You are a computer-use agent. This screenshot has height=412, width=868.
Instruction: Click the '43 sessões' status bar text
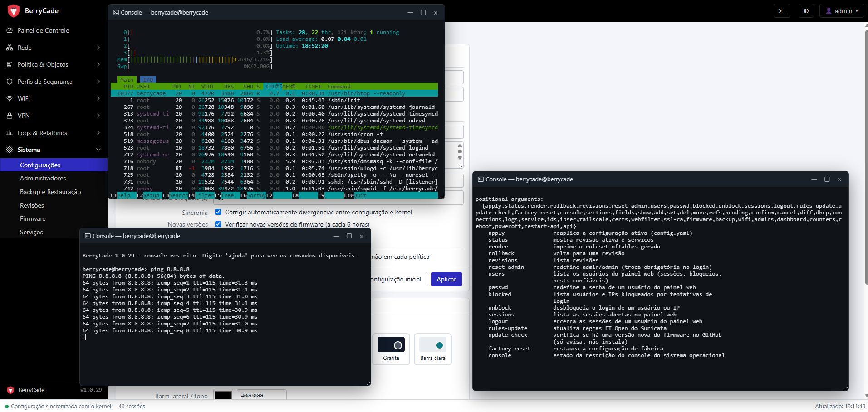(132, 406)
